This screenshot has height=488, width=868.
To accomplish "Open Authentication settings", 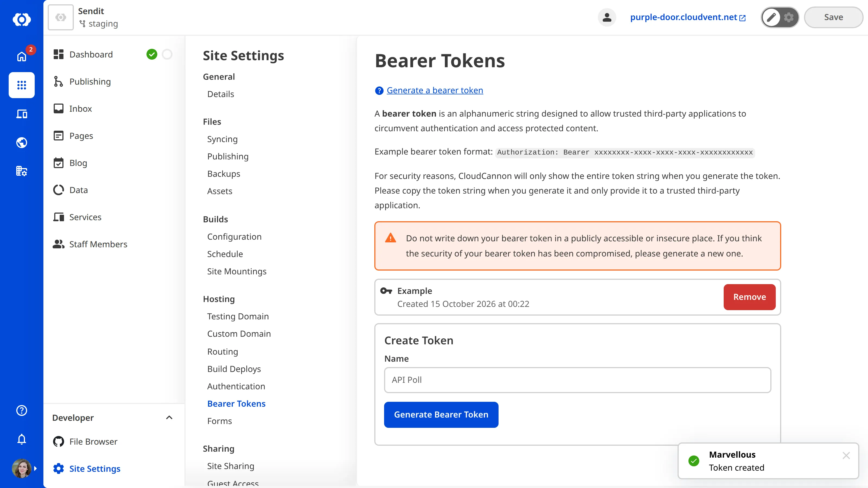I will point(236,386).
